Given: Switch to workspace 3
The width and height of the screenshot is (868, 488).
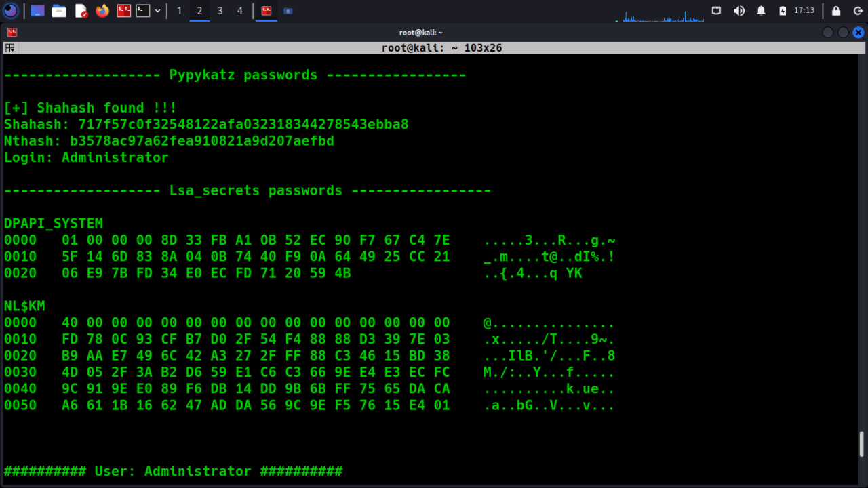Looking at the screenshot, I should pyautogui.click(x=219, y=10).
